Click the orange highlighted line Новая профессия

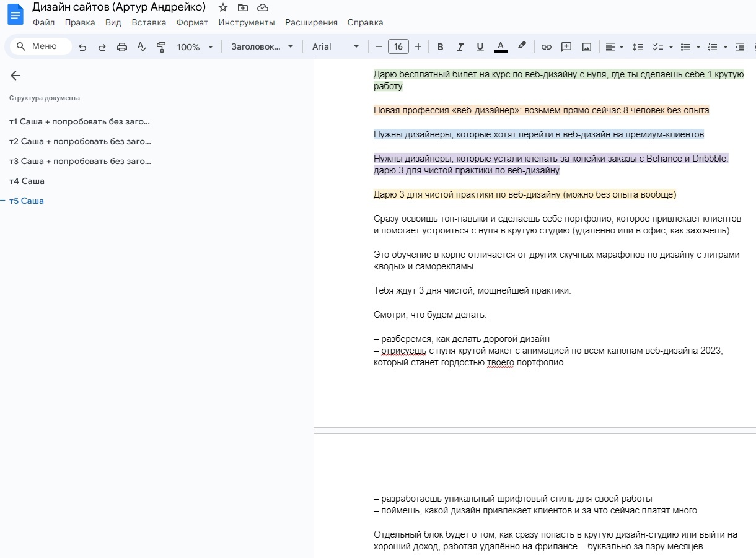(541, 110)
